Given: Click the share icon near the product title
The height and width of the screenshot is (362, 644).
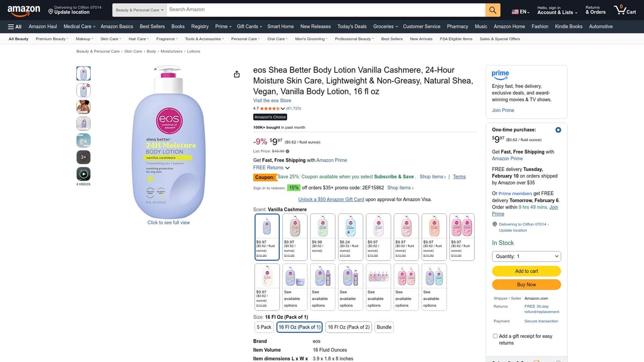Looking at the screenshot, I should [x=237, y=74].
